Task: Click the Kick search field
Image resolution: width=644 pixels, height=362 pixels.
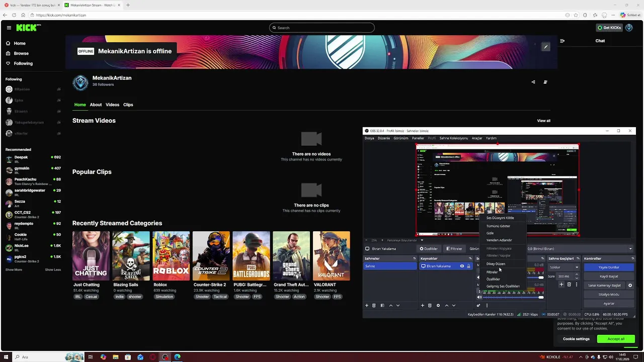Action: coord(322,28)
